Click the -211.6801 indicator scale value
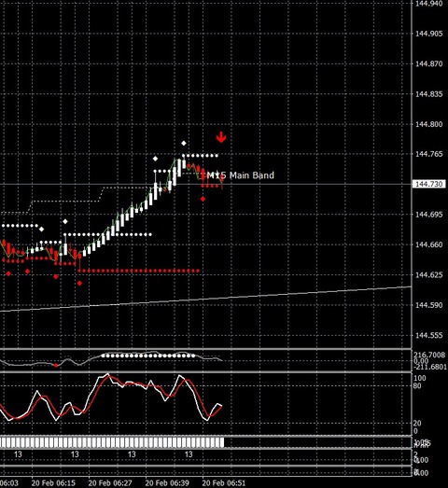 coord(430,367)
